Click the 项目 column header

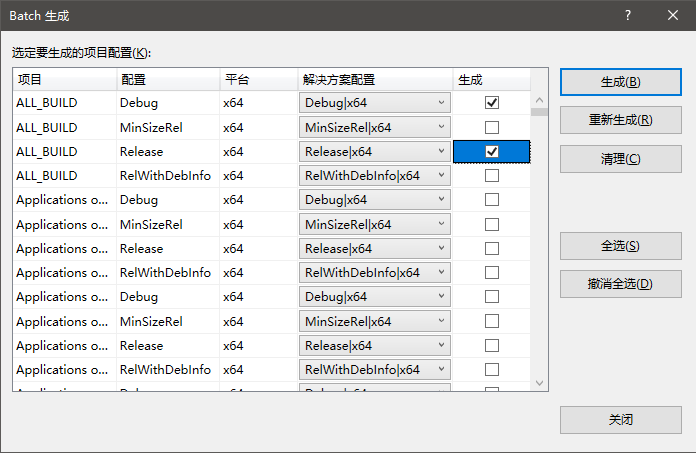pyautogui.click(x=64, y=79)
